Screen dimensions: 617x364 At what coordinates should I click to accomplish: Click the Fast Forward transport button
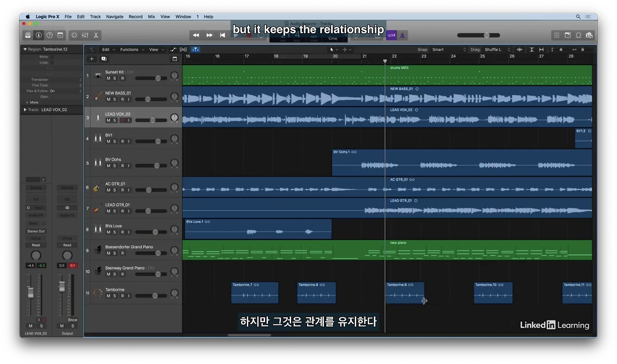coord(210,35)
